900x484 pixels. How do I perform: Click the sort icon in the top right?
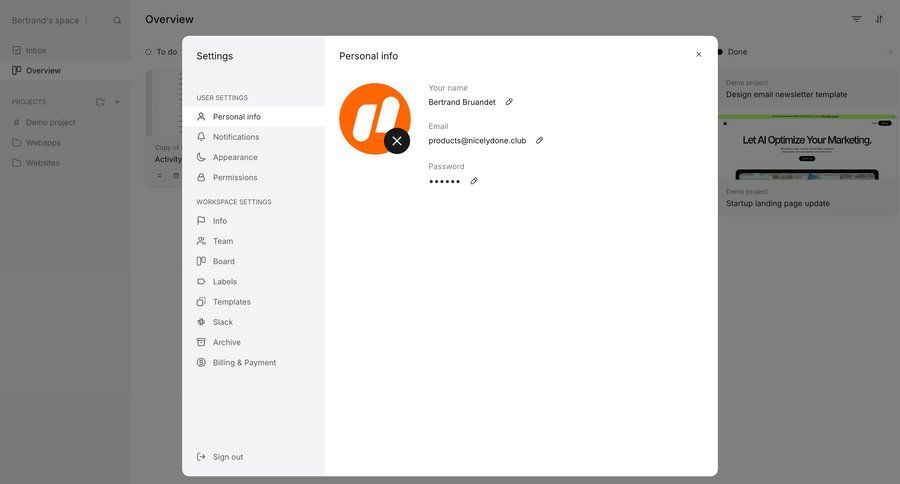879,19
